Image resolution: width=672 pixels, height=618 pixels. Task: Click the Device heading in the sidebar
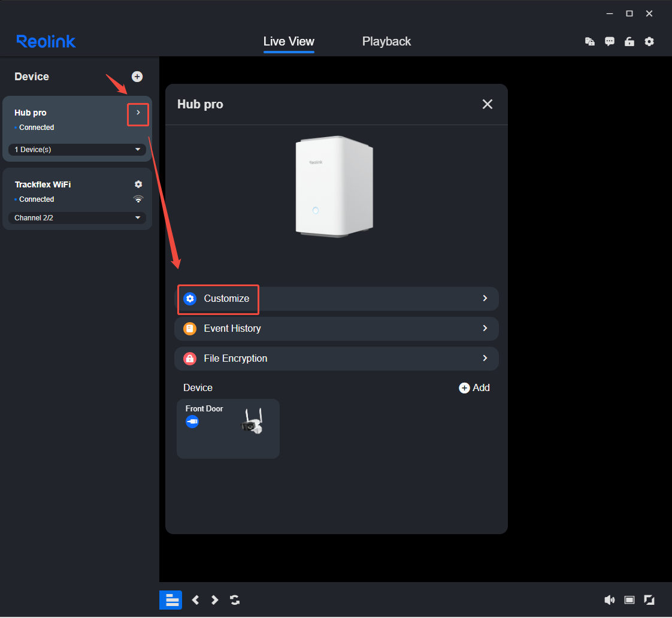click(x=32, y=77)
